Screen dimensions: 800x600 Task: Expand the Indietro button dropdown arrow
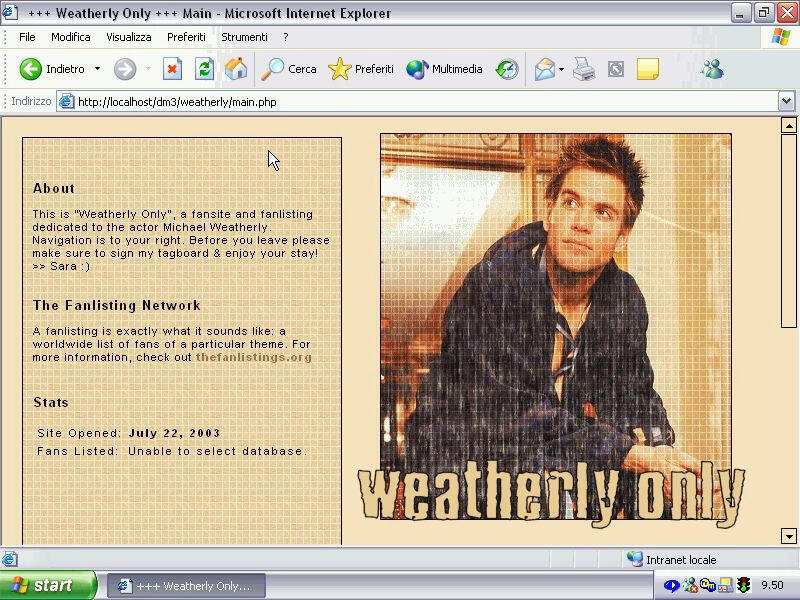[x=95, y=69]
